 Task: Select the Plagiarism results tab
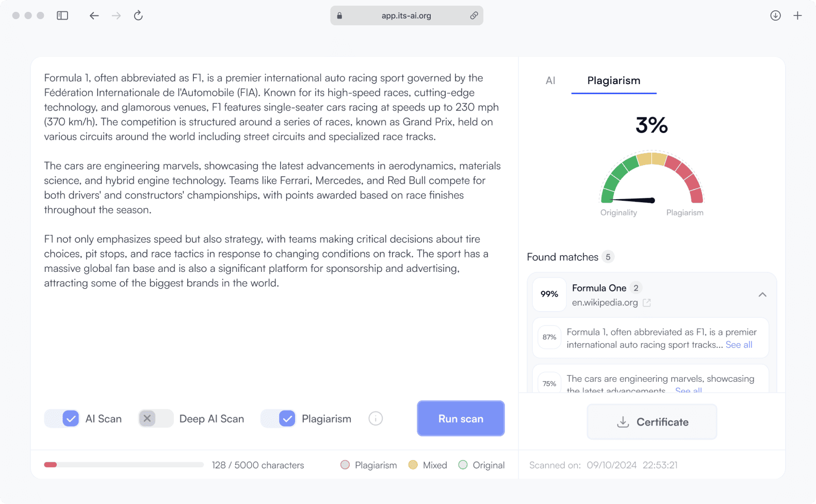pyautogui.click(x=614, y=80)
